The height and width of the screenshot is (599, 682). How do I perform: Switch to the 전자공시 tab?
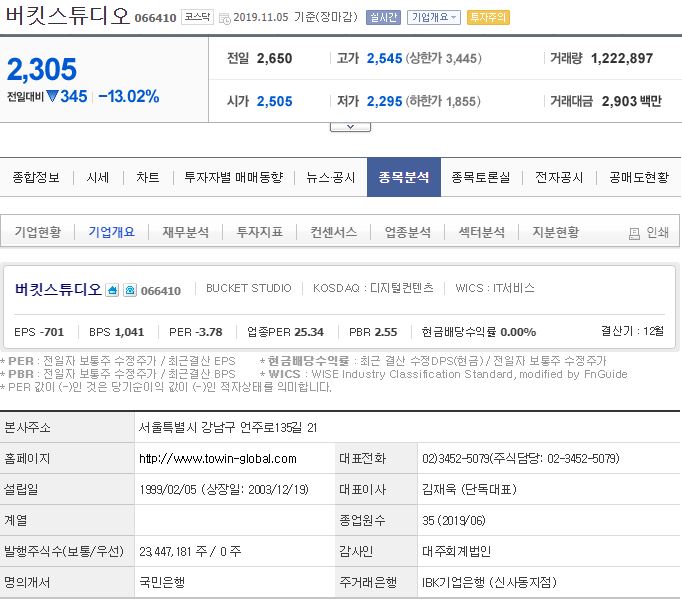[x=559, y=177]
